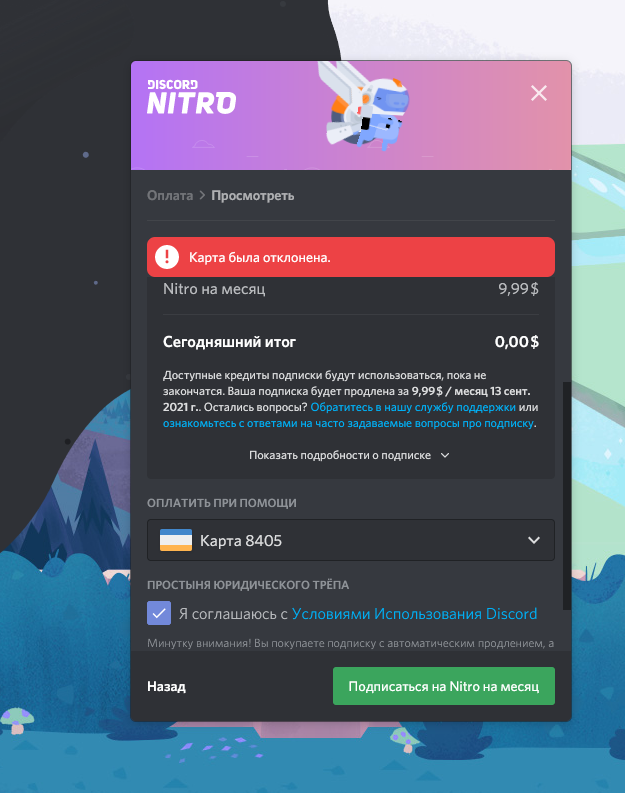Click the 0,00$ total amount
The image size is (625, 793).
click(516, 342)
